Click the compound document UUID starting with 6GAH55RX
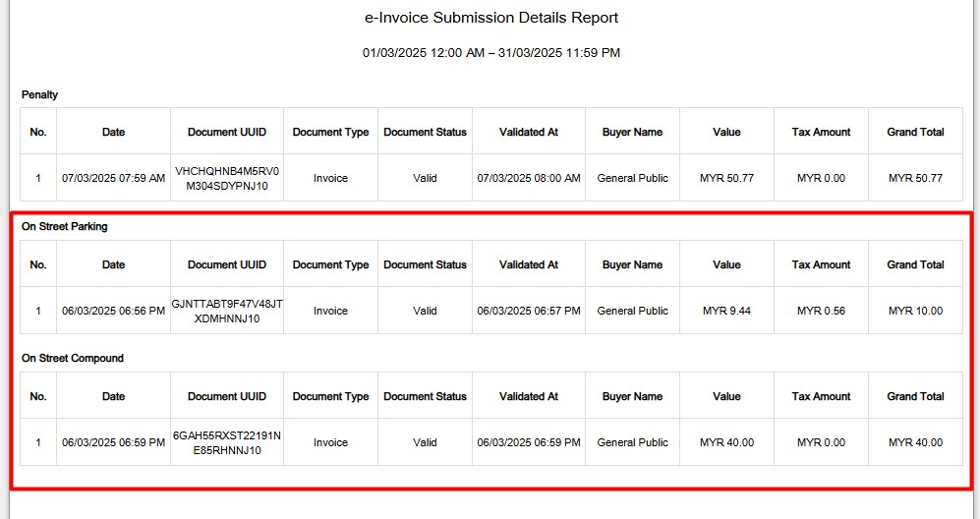 point(227,442)
